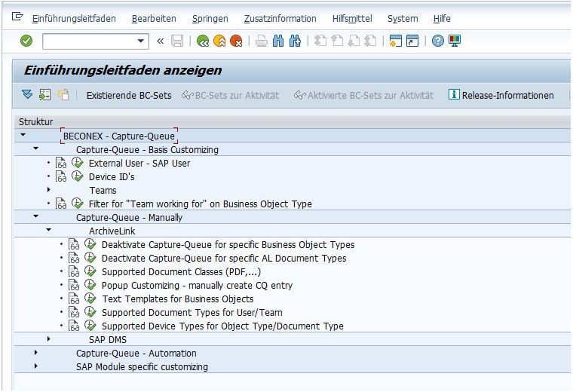Viewport: 573px width, 392px height.
Task: Select Text Templates for Business Objects text
Action: click(178, 299)
